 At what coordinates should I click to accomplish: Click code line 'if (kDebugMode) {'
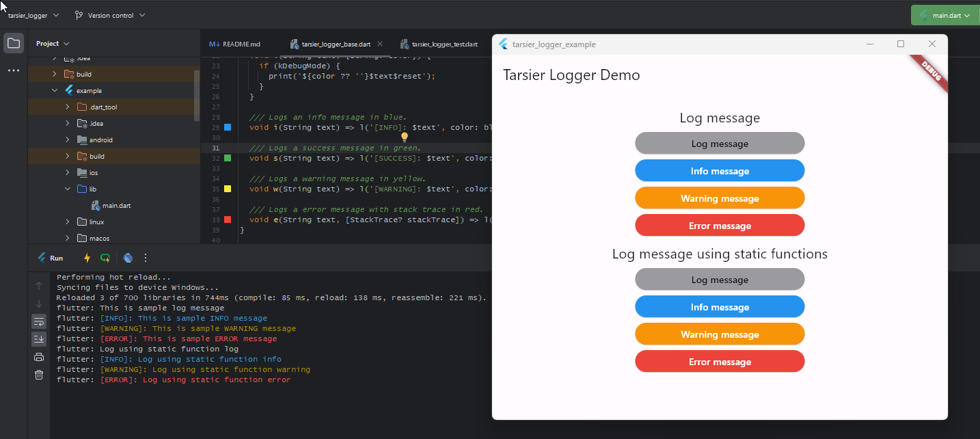(299, 66)
